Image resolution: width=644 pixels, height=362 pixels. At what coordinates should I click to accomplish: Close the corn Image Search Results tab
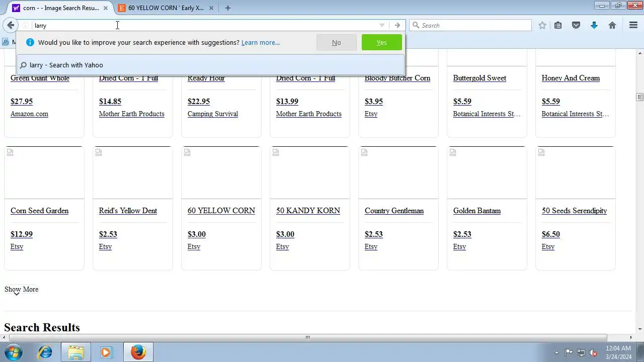(x=105, y=8)
